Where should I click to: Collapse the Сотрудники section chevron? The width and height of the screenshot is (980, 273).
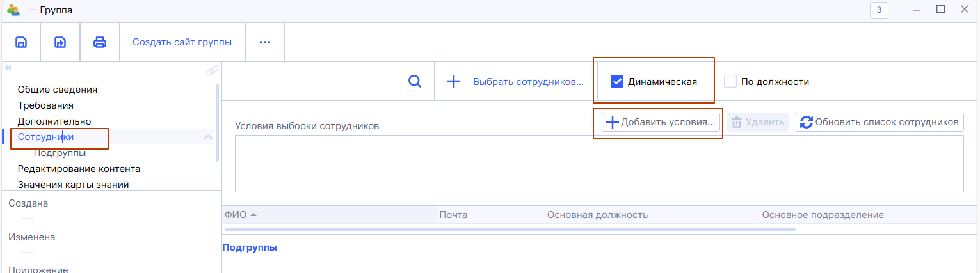208,137
